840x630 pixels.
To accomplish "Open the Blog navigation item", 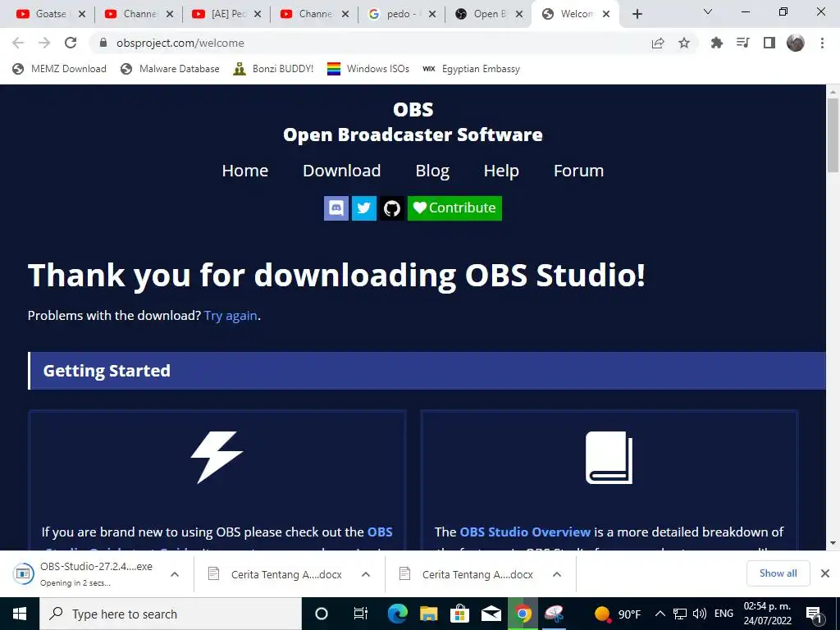I will point(432,171).
